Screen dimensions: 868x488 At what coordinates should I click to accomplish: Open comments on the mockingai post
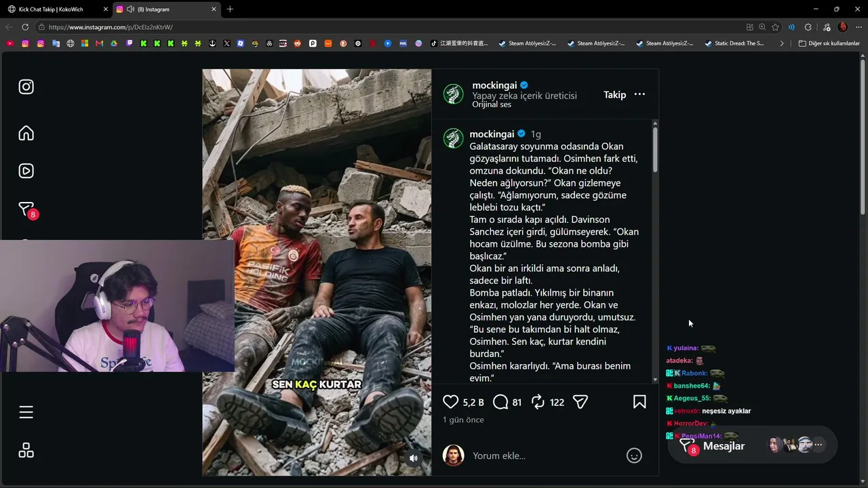(x=500, y=402)
